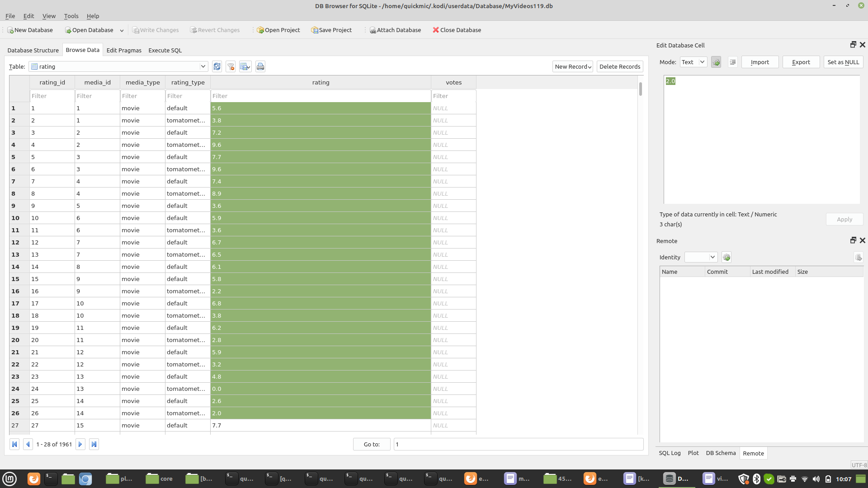Clear all filters icon

(231, 66)
